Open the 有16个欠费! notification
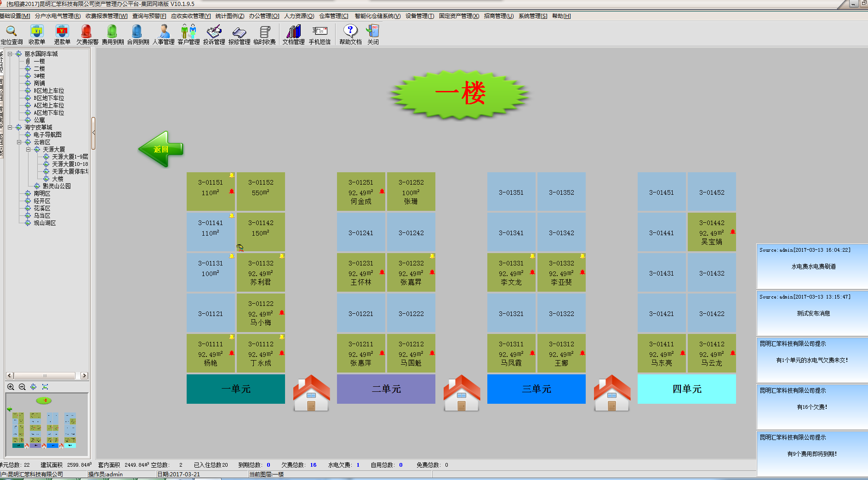The height and width of the screenshot is (480, 868). point(812,407)
